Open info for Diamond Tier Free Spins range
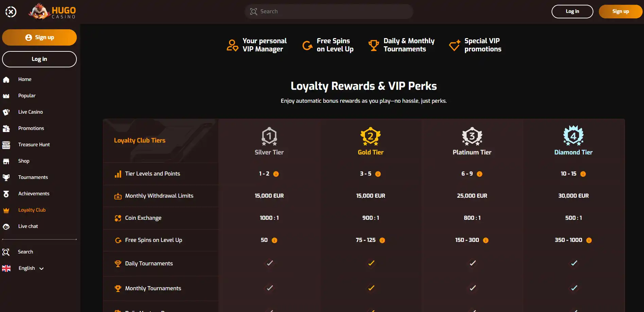The width and height of the screenshot is (644, 312). pos(589,240)
